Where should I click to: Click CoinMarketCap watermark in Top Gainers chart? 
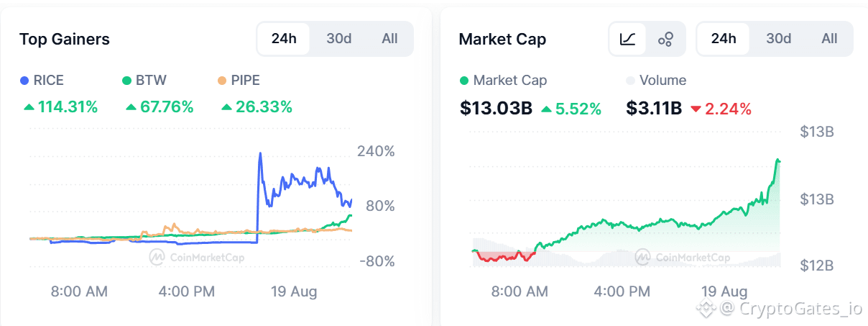(197, 257)
